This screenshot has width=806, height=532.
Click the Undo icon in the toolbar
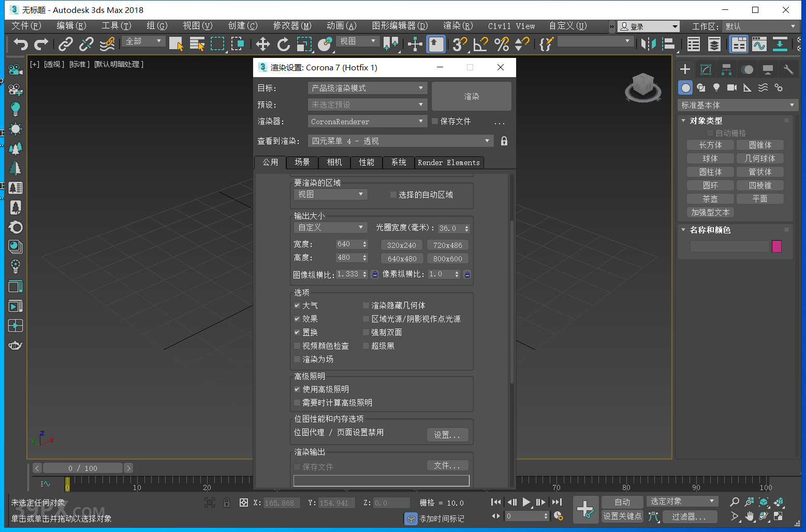coord(21,45)
